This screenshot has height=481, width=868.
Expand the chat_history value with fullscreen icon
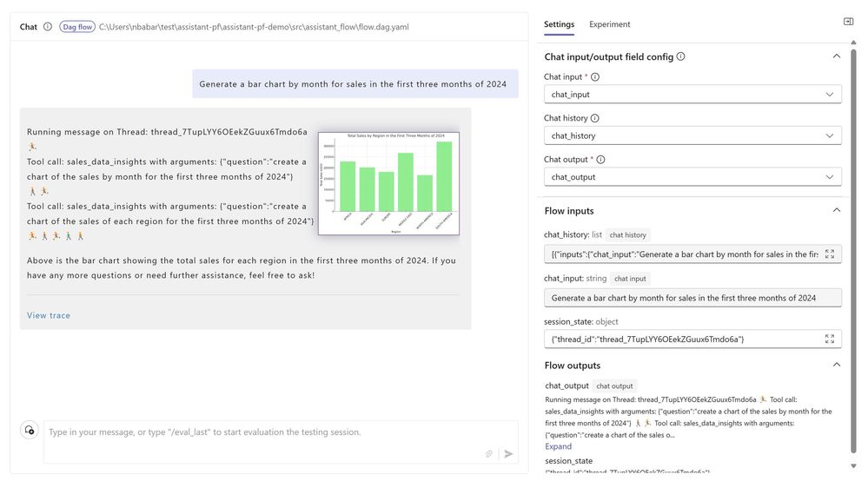(x=830, y=254)
